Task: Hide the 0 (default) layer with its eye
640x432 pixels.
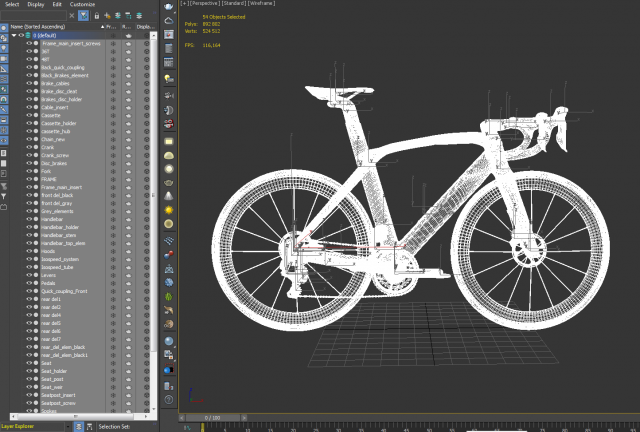Action: [21, 36]
